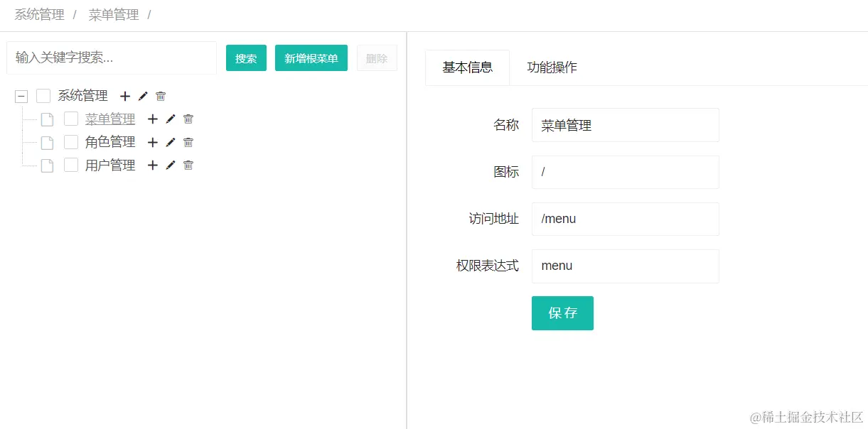Click the file icon of 菜单管理 node
Screen dimensions: 868x429
click(47, 119)
